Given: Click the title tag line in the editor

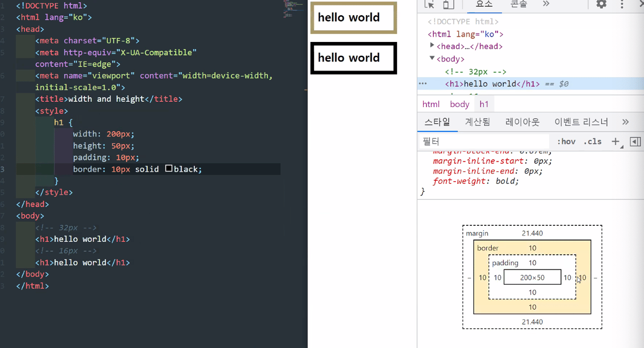Looking at the screenshot, I should point(108,99).
